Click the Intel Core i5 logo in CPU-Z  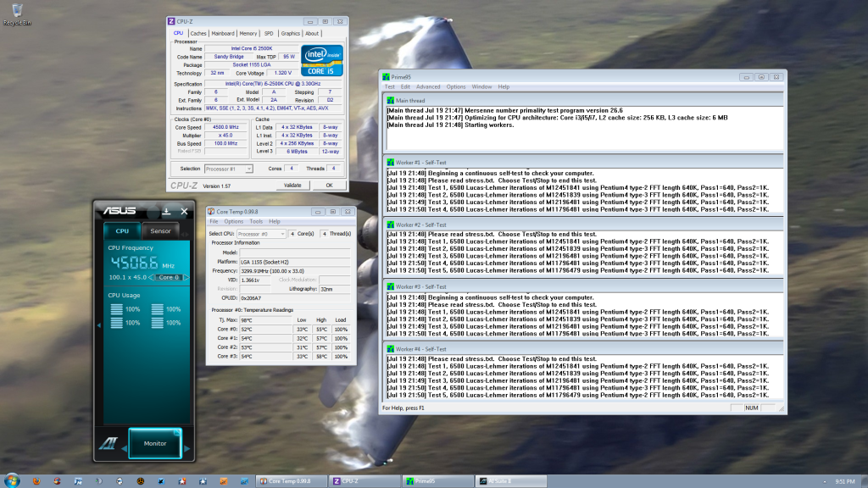[x=323, y=60]
